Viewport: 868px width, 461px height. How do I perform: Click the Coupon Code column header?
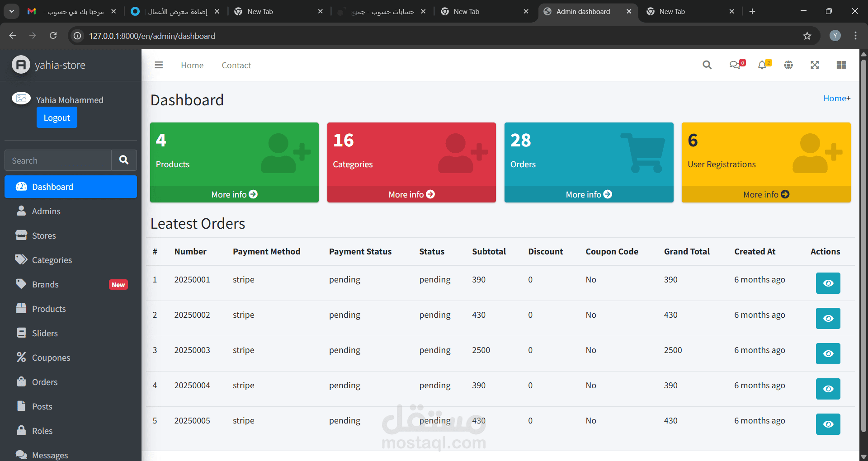click(x=612, y=251)
